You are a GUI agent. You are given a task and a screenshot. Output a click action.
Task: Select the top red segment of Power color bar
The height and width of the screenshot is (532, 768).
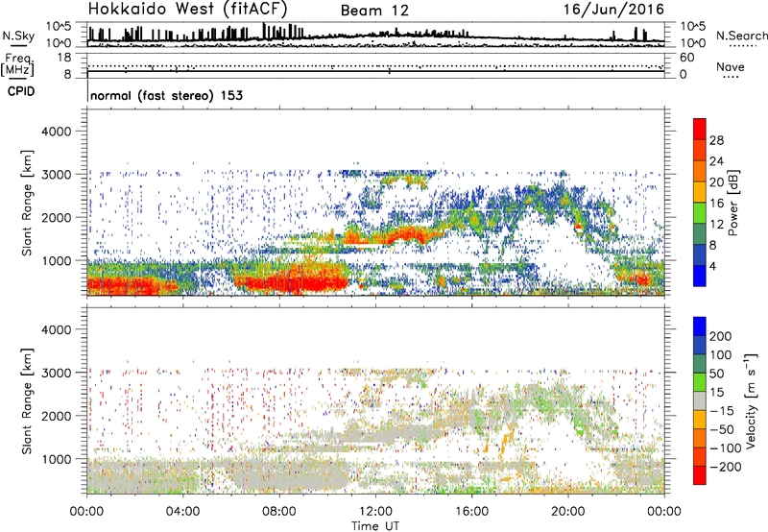tap(700, 130)
